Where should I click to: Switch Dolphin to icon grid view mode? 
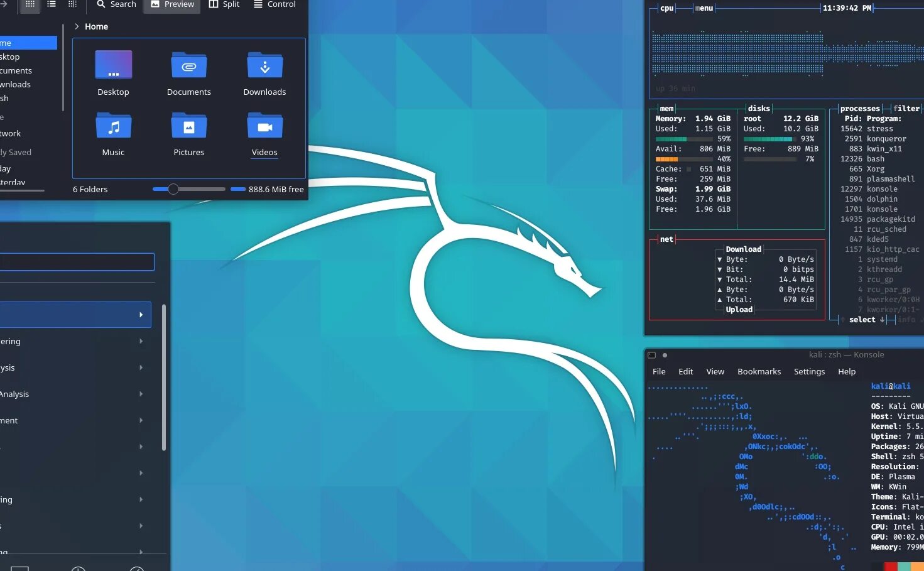[x=30, y=4]
